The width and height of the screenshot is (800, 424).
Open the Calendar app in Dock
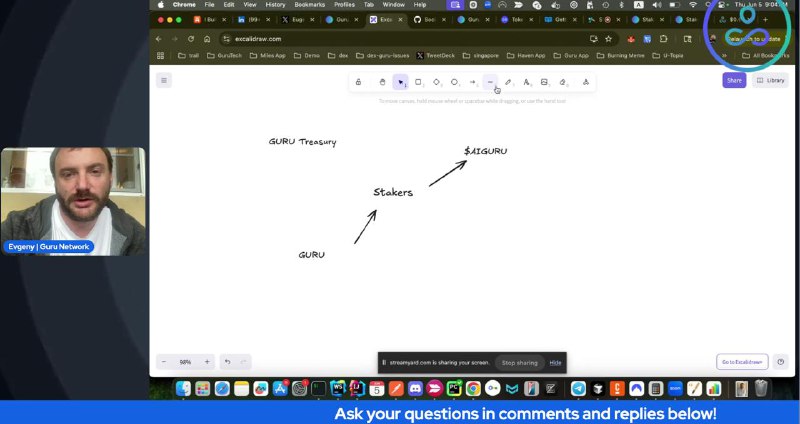377,389
